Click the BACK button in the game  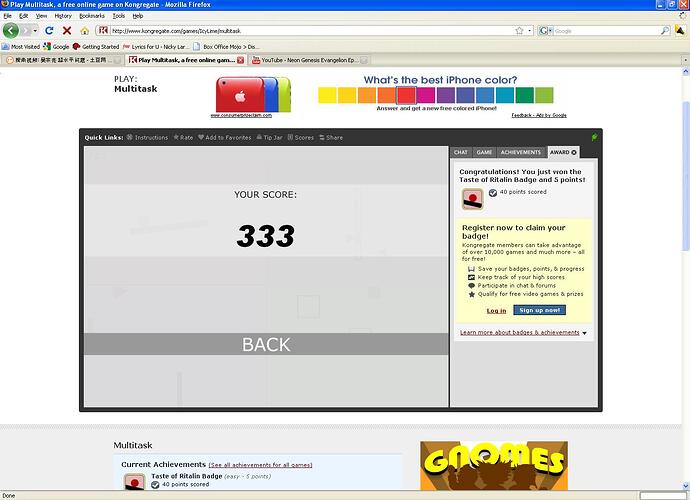pyautogui.click(x=266, y=344)
